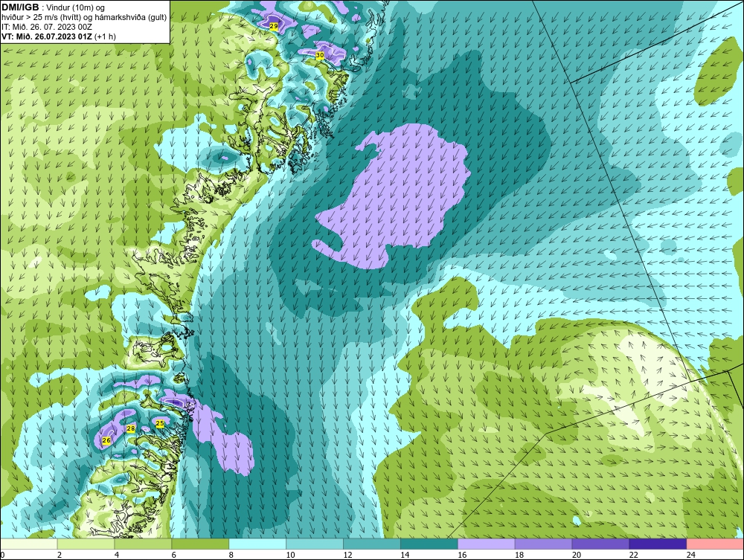Select the 0–2 m/s palest legend swatch

click(28, 544)
